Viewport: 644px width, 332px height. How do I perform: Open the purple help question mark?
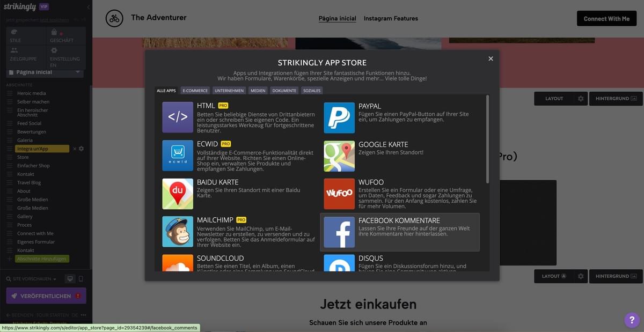[x=632, y=320]
